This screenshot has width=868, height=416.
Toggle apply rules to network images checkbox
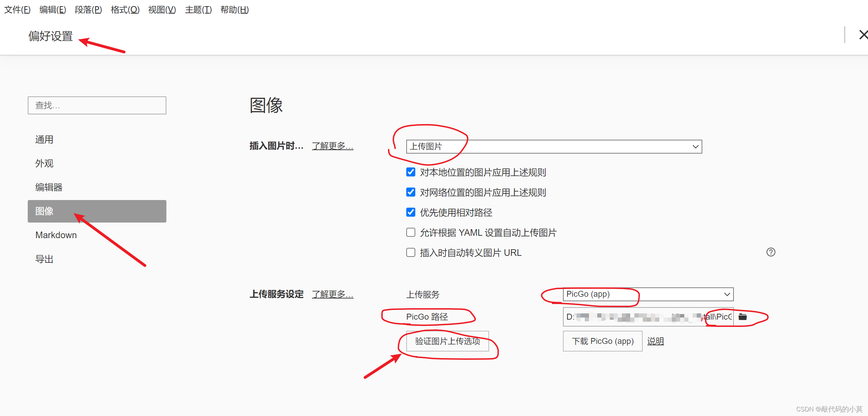point(411,192)
